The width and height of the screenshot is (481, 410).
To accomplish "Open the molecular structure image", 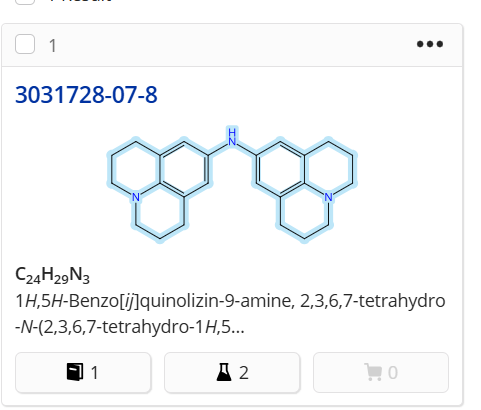I will [x=232, y=185].
